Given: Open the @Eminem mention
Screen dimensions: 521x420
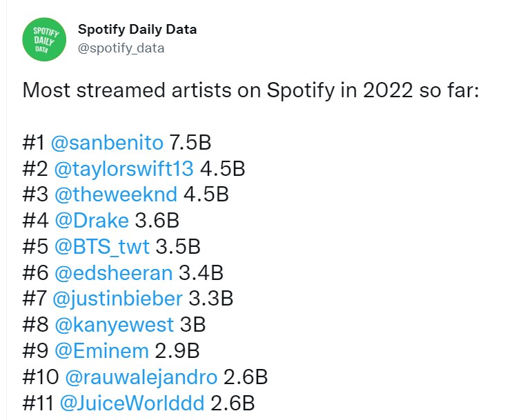Looking at the screenshot, I should [101, 350].
